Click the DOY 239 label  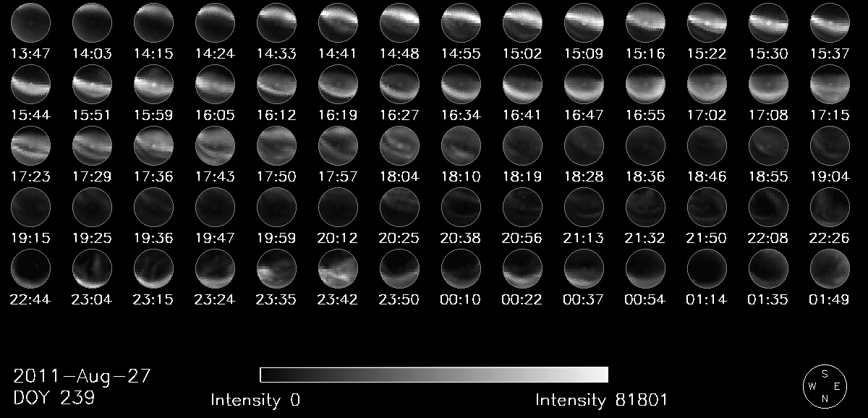coord(54,398)
